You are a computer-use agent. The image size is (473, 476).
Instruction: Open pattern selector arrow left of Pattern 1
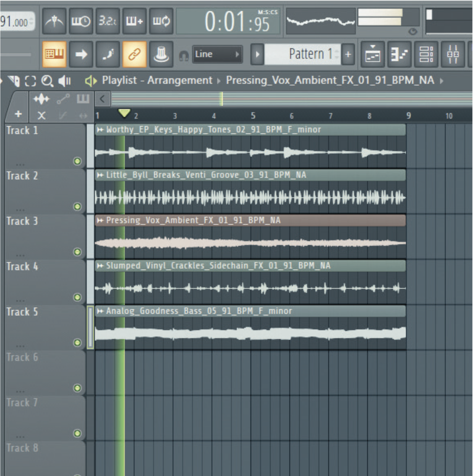pos(257,54)
